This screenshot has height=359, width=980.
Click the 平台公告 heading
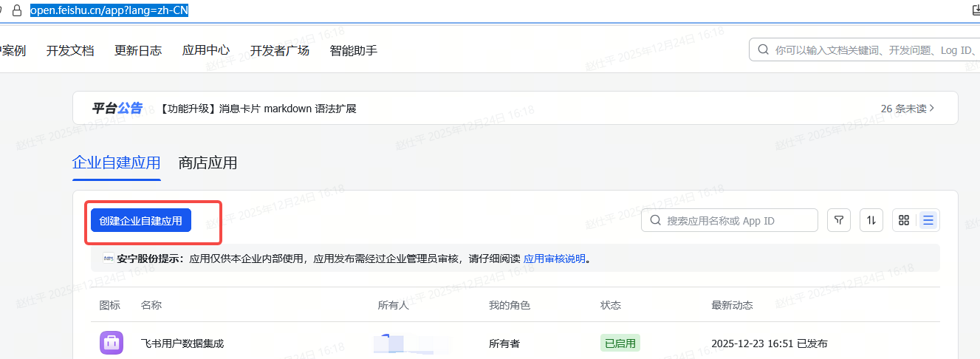[117, 108]
